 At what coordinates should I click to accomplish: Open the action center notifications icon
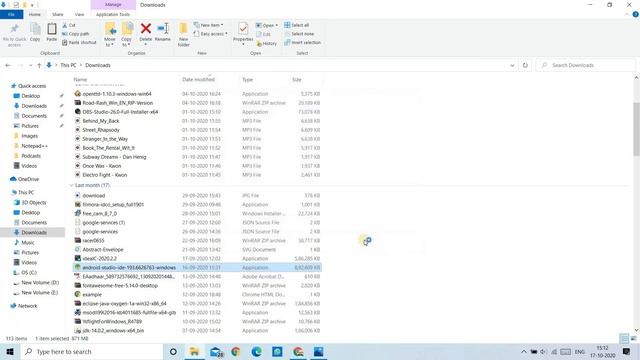point(627,351)
